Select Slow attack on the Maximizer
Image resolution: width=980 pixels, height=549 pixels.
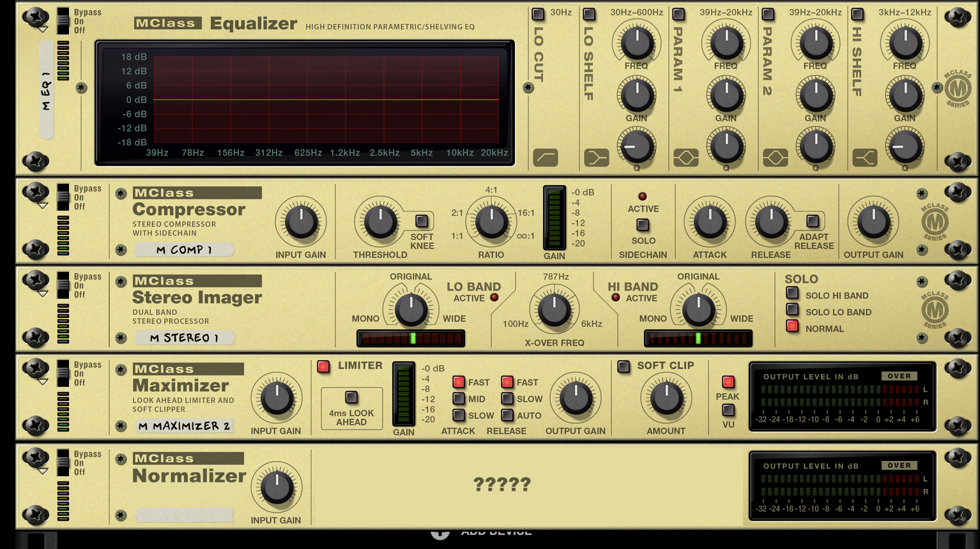(x=459, y=416)
